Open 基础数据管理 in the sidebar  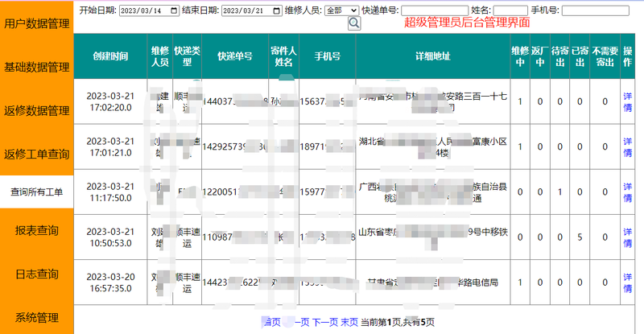tap(36, 67)
